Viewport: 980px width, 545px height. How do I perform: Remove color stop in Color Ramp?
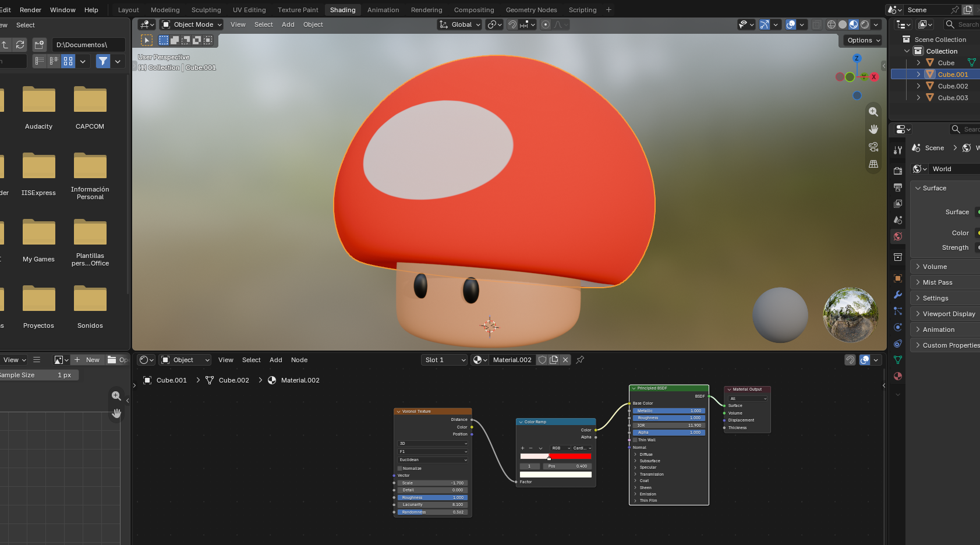tap(530, 448)
